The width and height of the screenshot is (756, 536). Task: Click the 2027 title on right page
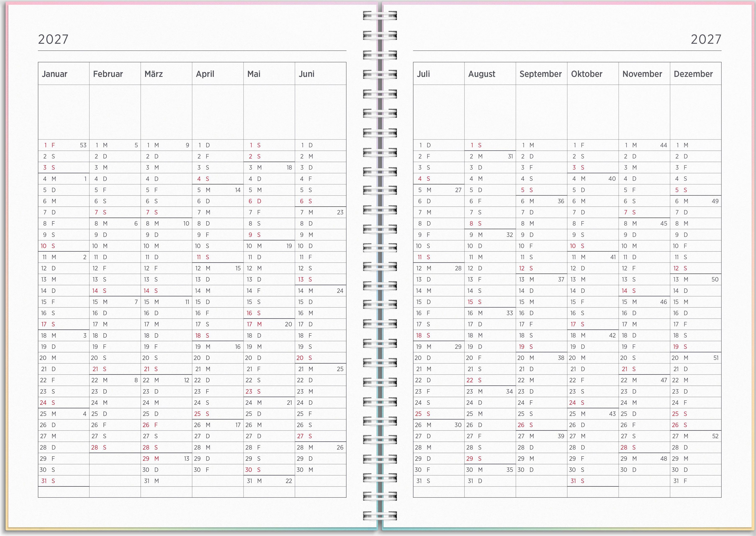coord(706,39)
